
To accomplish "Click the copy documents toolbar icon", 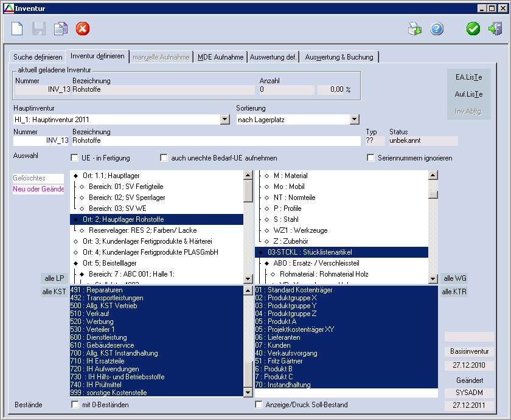I will click(x=60, y=29).
